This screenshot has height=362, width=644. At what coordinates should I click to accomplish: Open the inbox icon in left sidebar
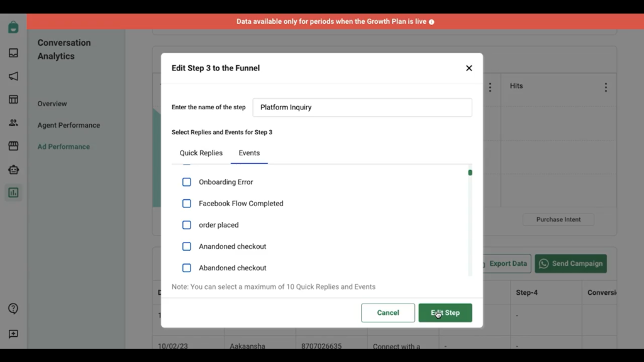click(14, 53)
